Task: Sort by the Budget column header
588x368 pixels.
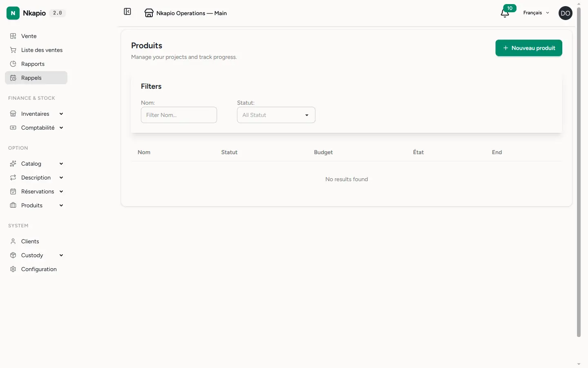Action: 323,152
